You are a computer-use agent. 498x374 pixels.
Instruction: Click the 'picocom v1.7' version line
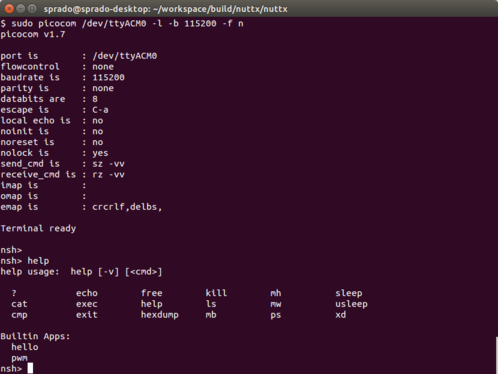point(33,34)
